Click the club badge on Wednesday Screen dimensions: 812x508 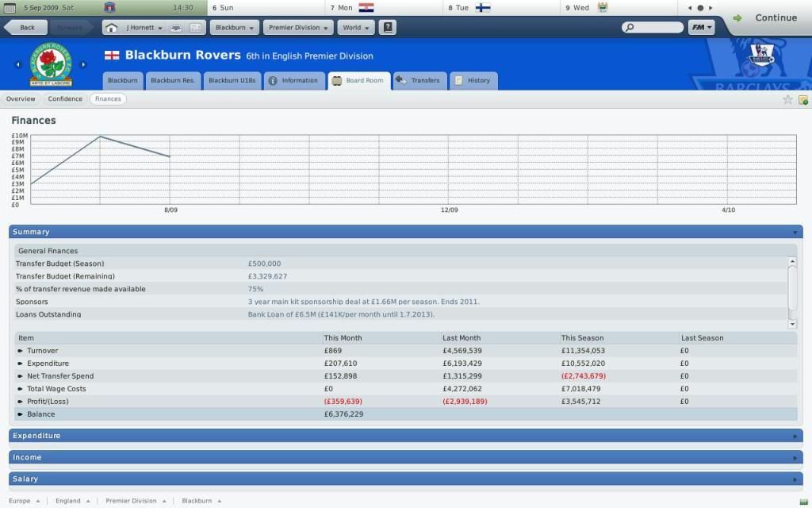[x=603, y=7]
